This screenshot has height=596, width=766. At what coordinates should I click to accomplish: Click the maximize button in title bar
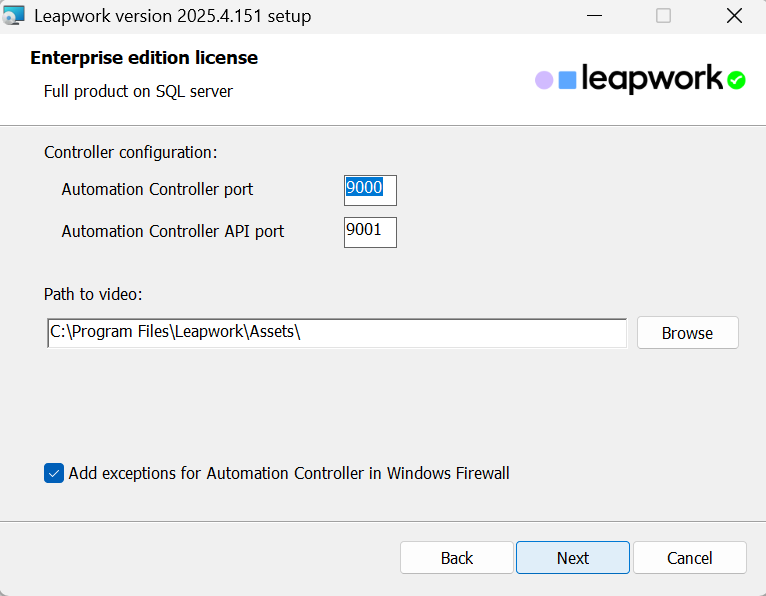point(663,16)
